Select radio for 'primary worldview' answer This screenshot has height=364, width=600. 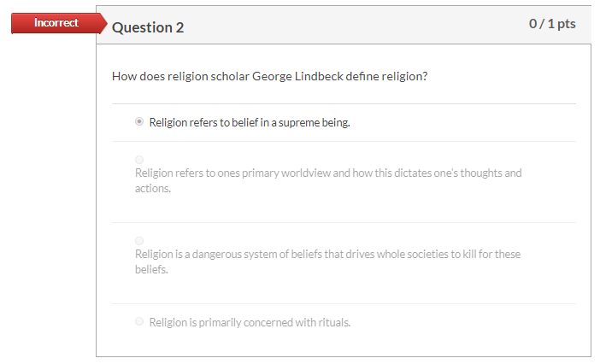pos(139,160)
